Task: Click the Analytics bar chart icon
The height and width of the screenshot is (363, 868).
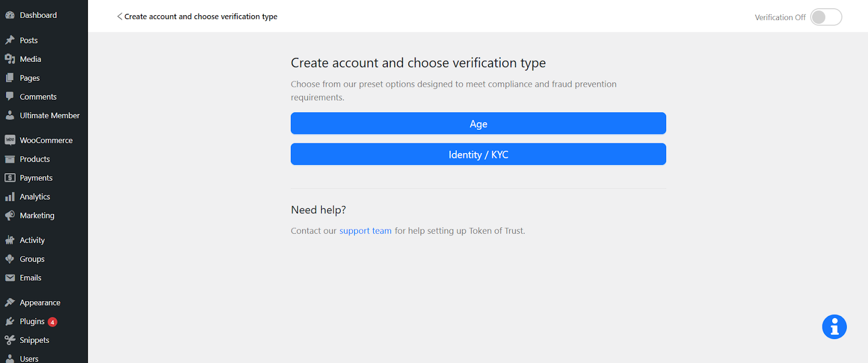Action: (x=10, y=197)
